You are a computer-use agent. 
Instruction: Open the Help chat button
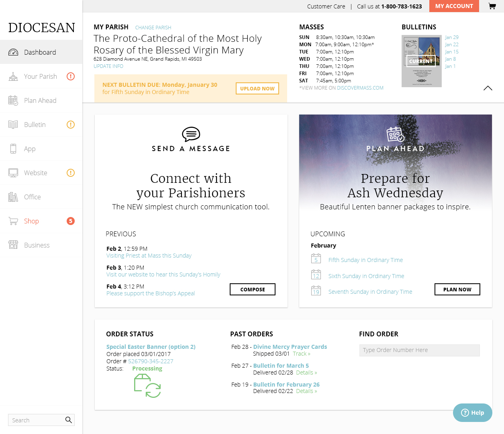pyautogui.click(x=472, y=413)
